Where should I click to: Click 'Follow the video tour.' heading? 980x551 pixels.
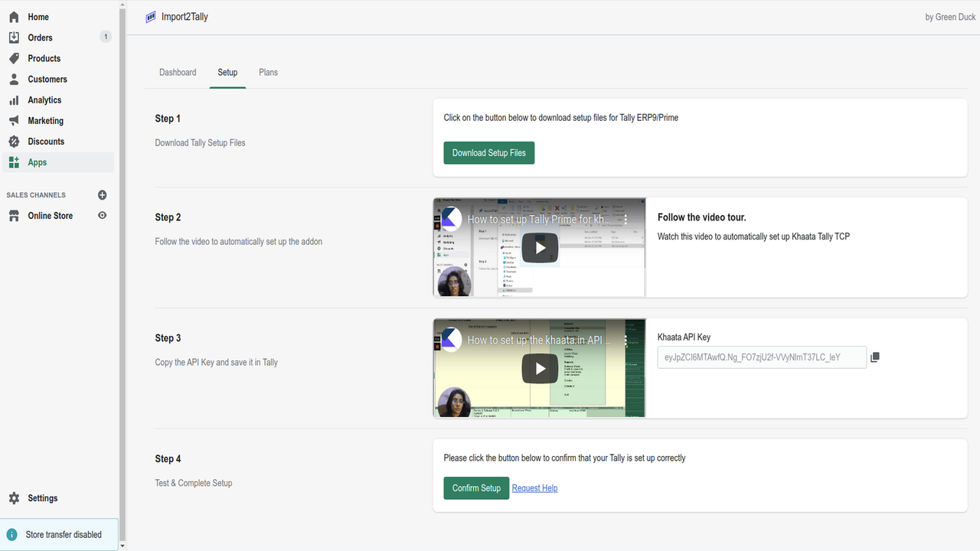(702, 217)
